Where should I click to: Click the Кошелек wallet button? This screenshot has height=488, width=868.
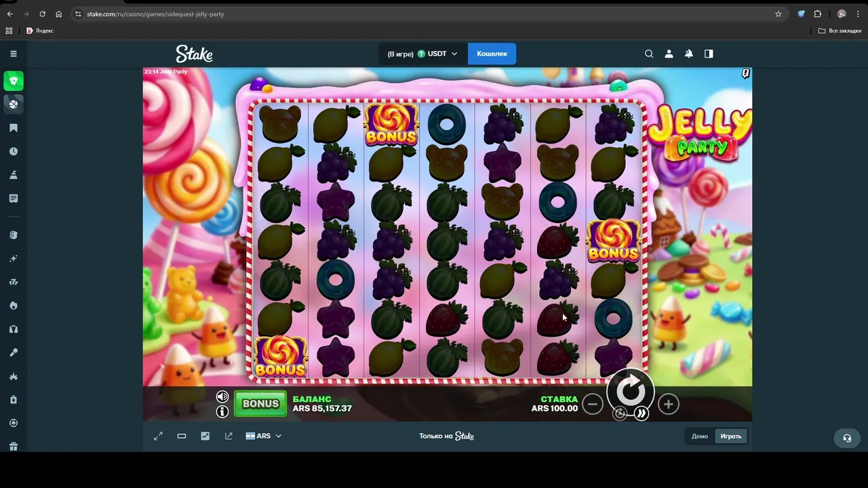(x=492, y=54)
